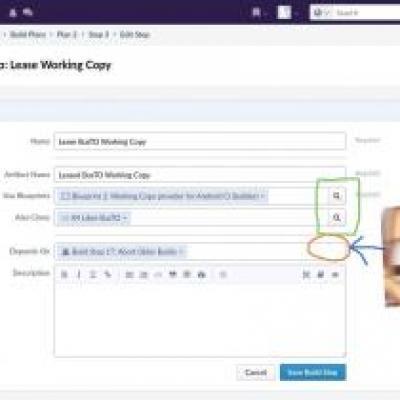This screenshot has height=400, width=400.
Task: Go to Build Plans breadcrumb
Action: pyautogui.click(x=28, y=34)
